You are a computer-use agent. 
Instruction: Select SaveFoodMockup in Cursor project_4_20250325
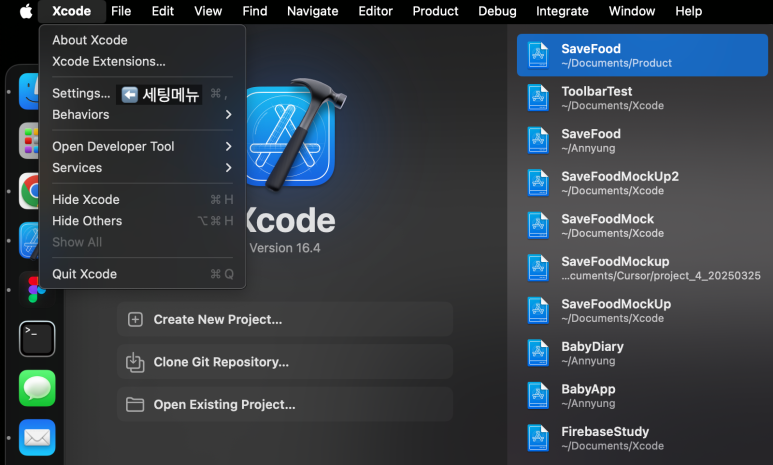(642, 268)
